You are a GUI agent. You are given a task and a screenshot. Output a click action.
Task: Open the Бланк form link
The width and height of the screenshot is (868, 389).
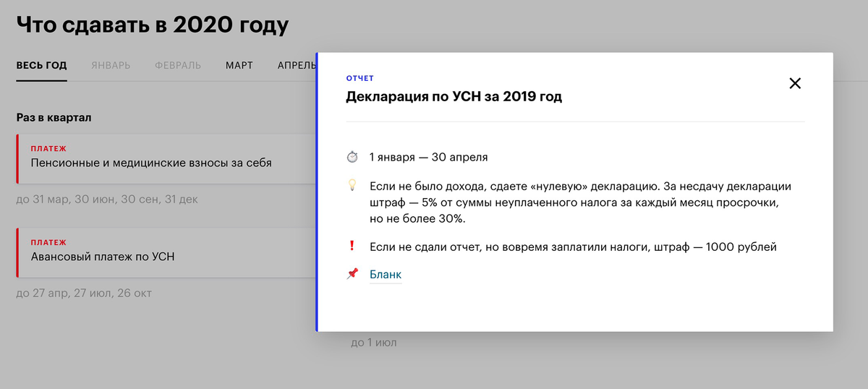[x=386, y=275]
